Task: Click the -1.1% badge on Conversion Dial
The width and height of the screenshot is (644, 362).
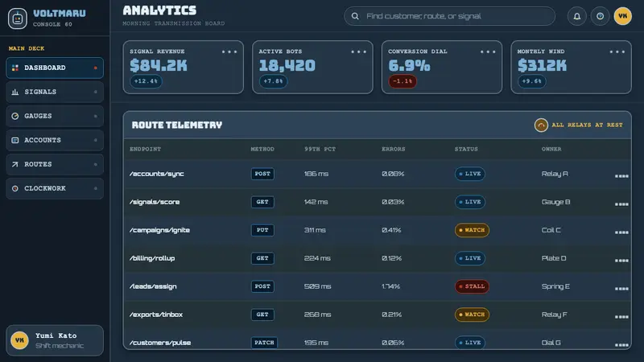Action: 402,81
